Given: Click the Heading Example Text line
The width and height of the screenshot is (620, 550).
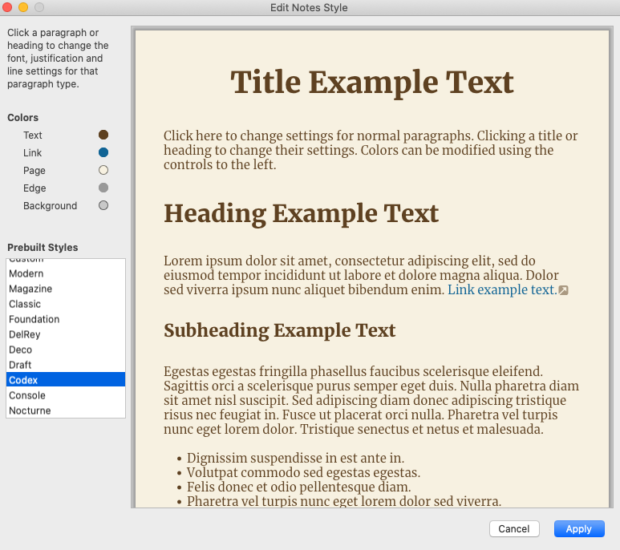Looking at the screenshot, I should (x=301, y=214).
